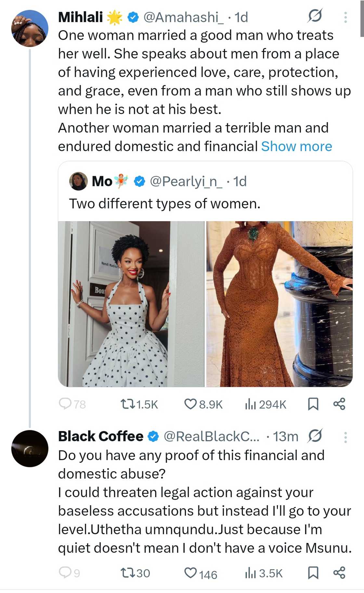364x593 pixels.
Task: Click the verified badge next to Mo
Action: tap(139, 182)
